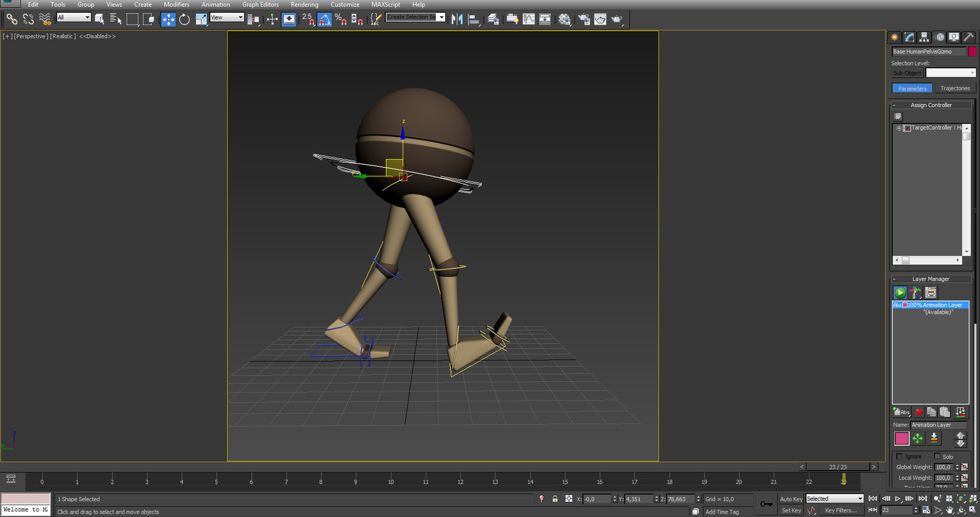
Task: Switch to the Trajectories tab
Action: pyautogui.click(x=955, y=87)
